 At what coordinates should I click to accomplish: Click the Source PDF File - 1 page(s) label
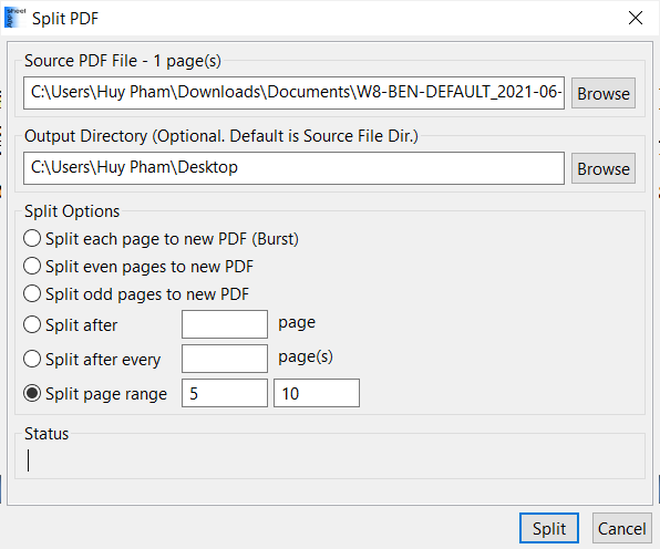coord(122,61)
